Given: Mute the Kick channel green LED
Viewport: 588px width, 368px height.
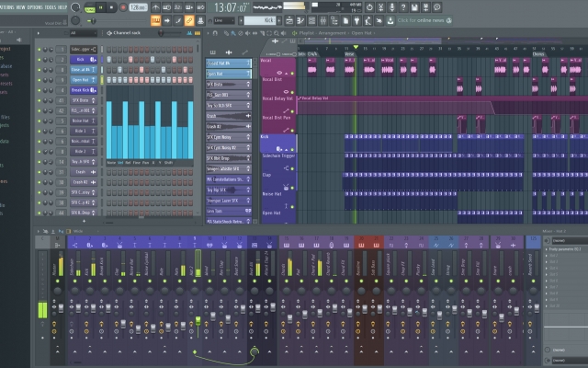Looking at the screenshot, I should pos(39,59).
